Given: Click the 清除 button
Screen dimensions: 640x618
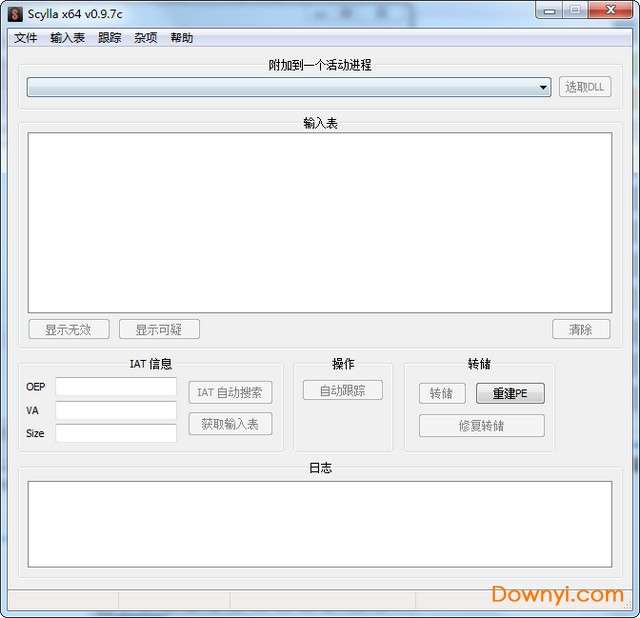Looking at the screenshot, I should (x=581, y=329).
